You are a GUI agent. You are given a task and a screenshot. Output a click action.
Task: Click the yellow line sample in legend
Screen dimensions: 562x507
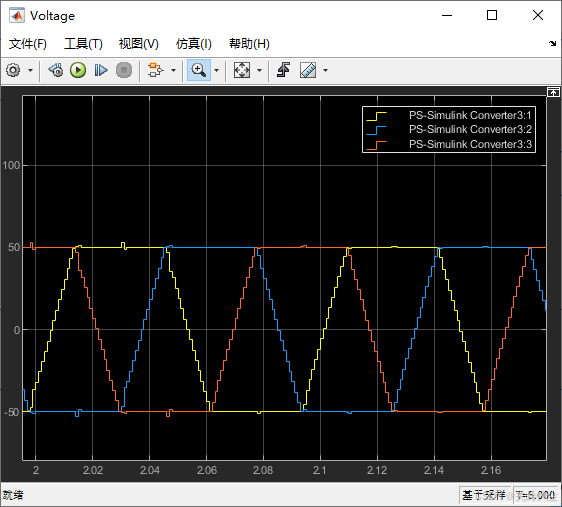pos(376,116)
